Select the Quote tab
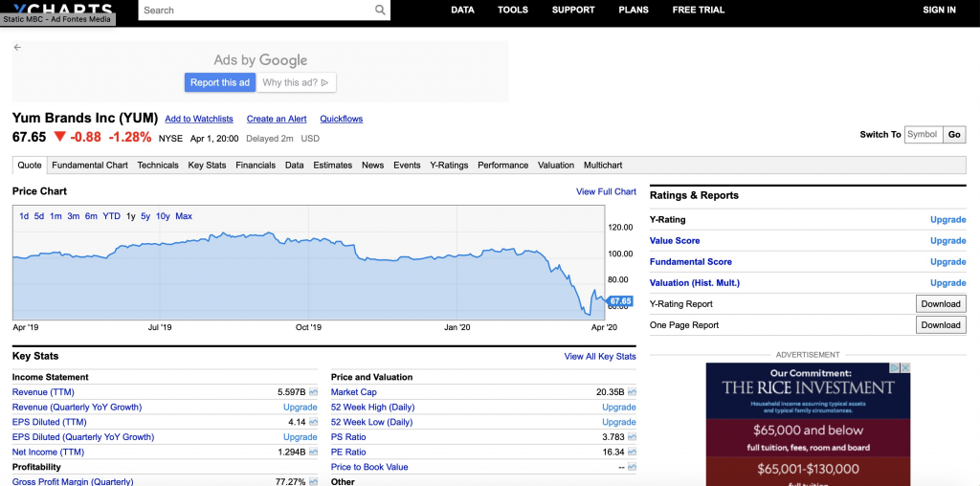 (30, 166)
